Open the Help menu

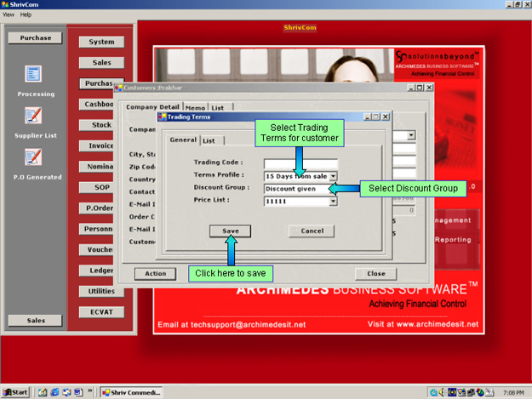click(x=26, y=14)
